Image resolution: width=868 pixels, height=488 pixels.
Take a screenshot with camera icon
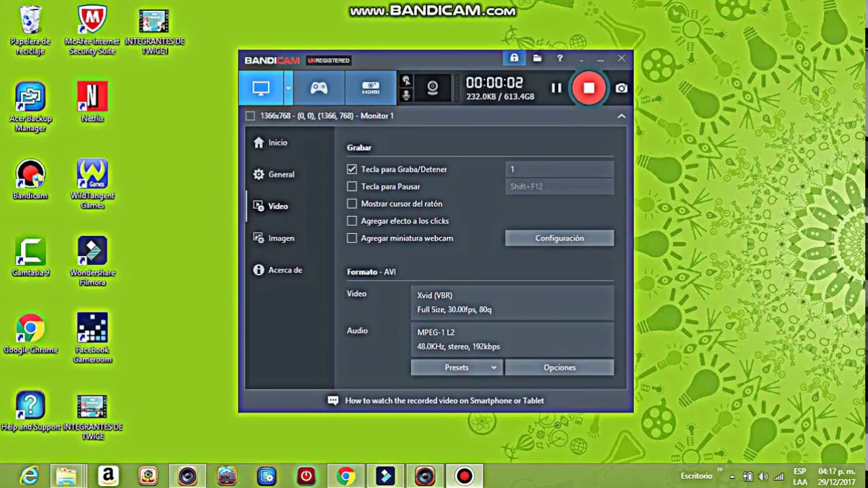(621, 88)
